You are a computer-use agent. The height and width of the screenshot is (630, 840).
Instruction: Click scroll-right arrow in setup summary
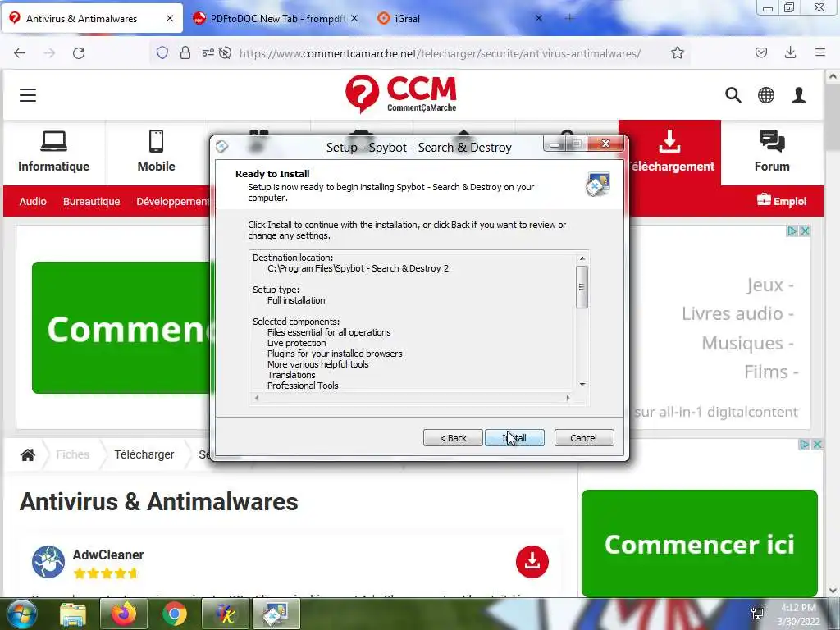click(x=568, y=398)
